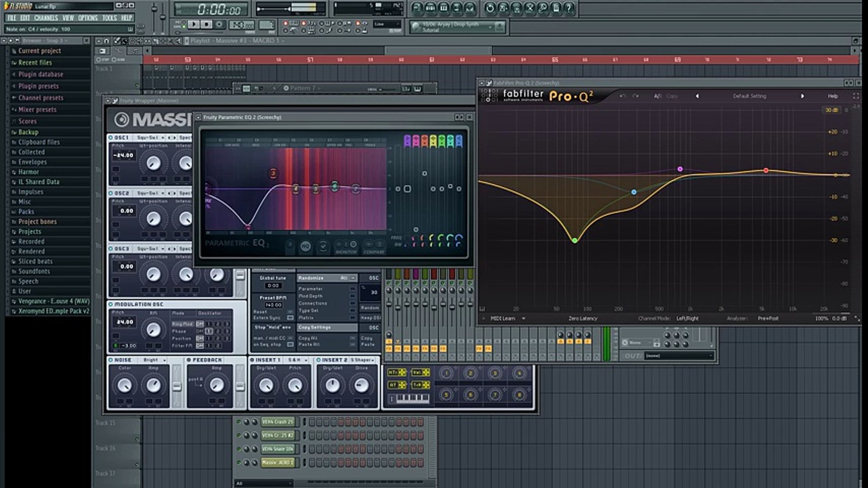Open the TOOLS menu

tap(109, 18)
